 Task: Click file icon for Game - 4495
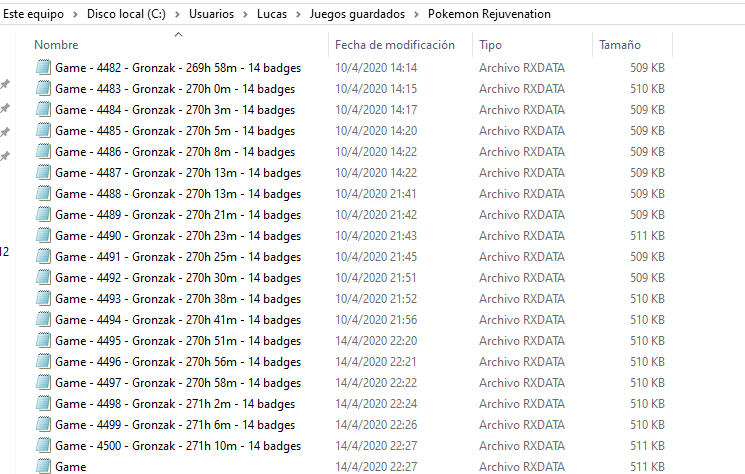click(43, 341)
